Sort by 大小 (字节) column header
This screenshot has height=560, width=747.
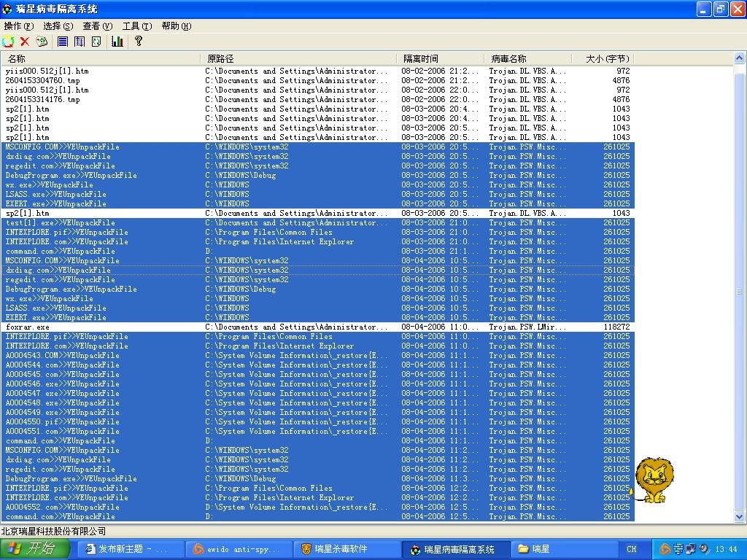[x=609, y=58]
